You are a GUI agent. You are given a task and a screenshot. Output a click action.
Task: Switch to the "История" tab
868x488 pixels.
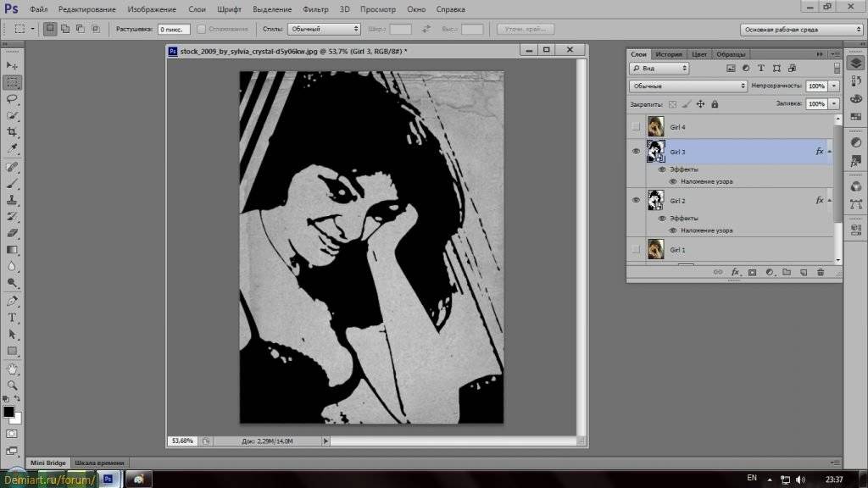669,54
